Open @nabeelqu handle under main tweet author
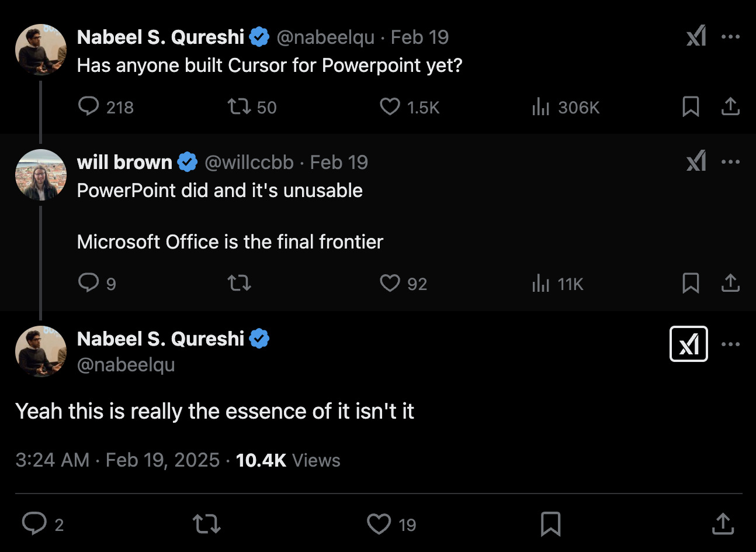 tap(126, 364)
